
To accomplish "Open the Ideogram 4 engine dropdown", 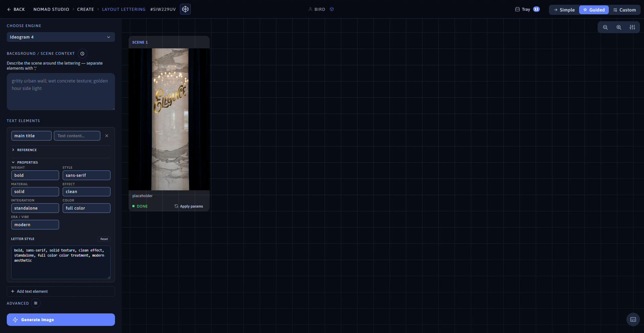I will [61, 37].
